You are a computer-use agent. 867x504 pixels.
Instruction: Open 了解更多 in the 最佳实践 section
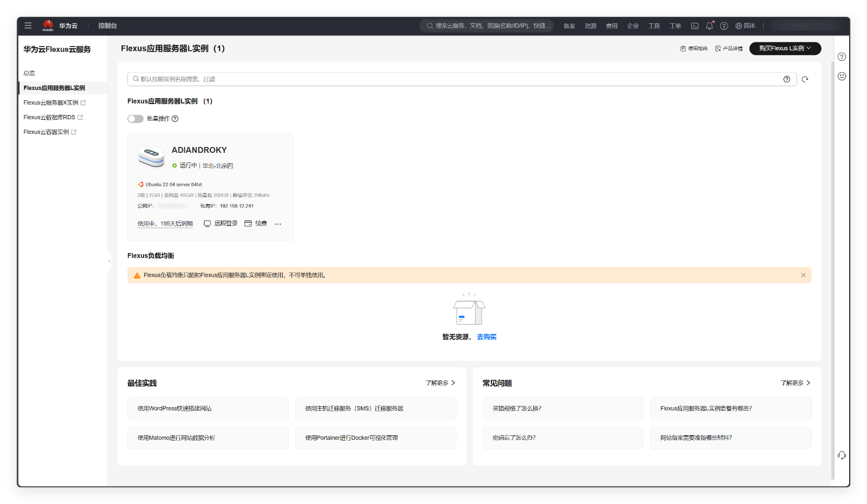coord(440,383)
